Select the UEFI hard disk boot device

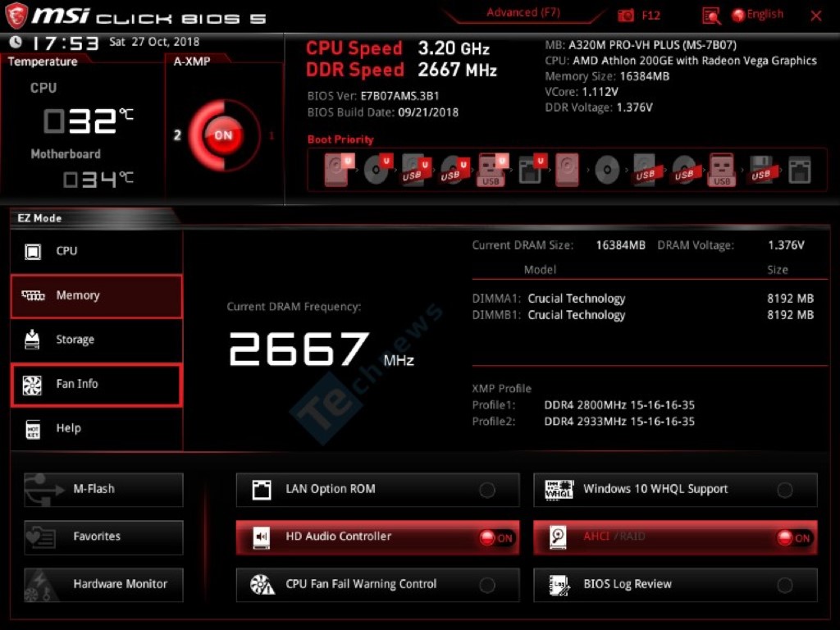tap(339, 170)
